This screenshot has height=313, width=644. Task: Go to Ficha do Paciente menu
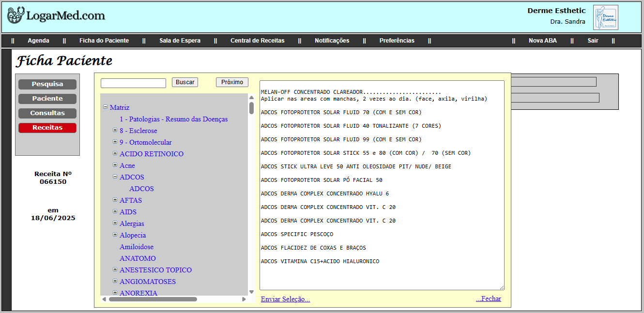coord(104,41)
